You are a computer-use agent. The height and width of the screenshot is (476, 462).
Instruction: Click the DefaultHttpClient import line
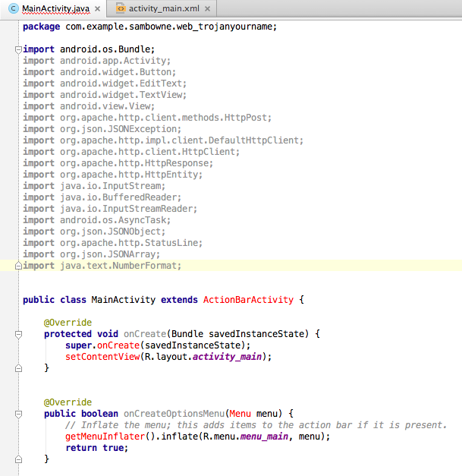[x=163, y=140]
